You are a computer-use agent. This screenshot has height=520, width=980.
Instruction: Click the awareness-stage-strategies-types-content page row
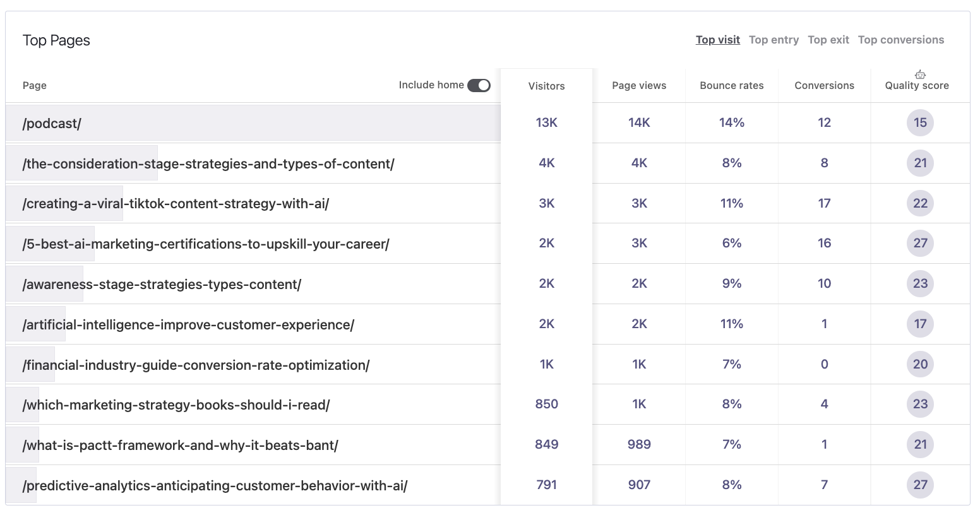162,285
